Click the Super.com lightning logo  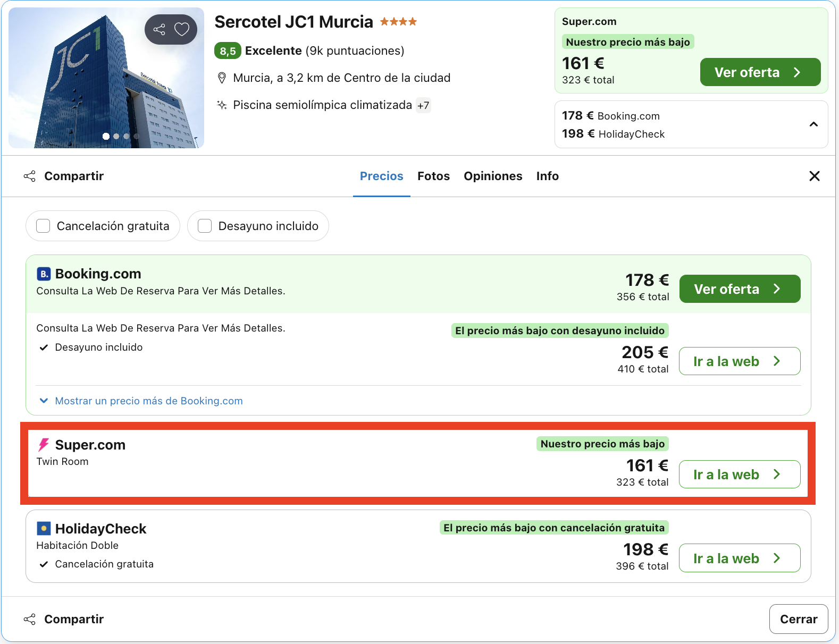44,445
